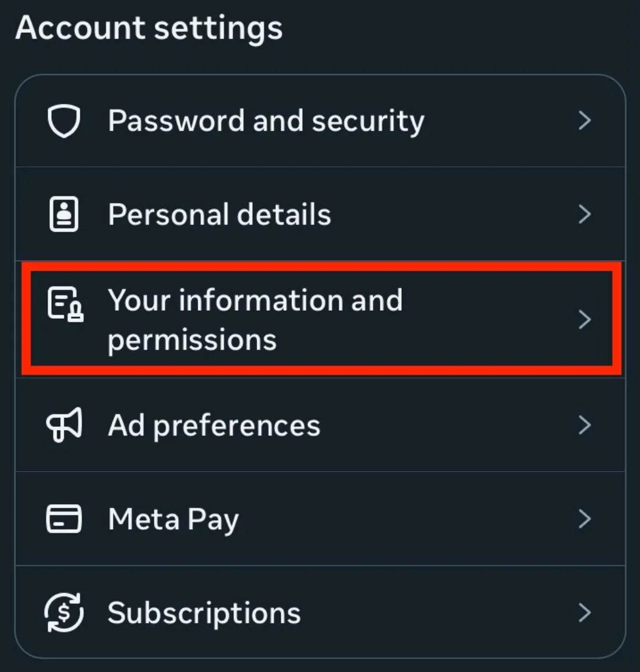The width and height of the screenshot is (640, 672).
Task: Click the Account settings heading
Action: coord(149,28)
